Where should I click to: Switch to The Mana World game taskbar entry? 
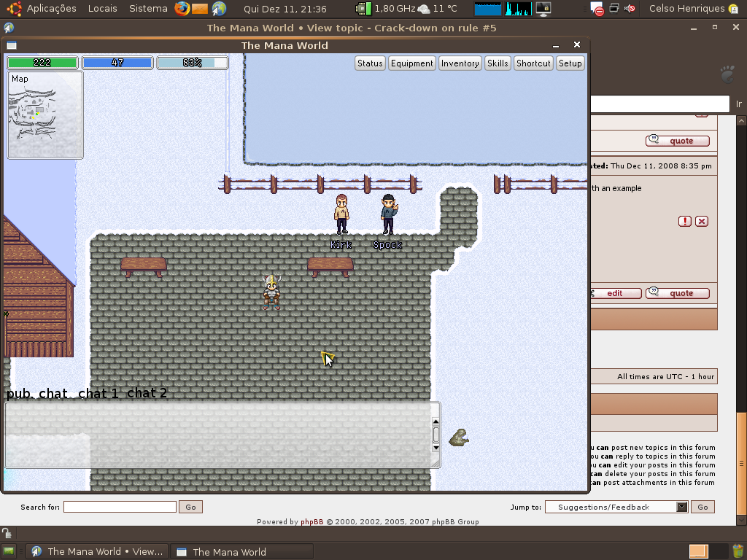pyautogui.click(x=242, y=551)
